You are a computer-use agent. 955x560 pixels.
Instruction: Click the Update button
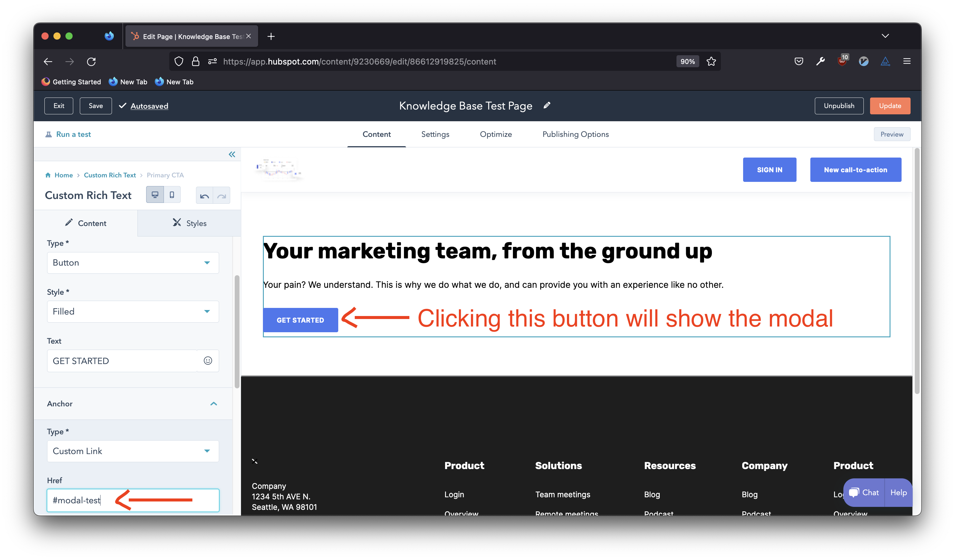(890, 106)
